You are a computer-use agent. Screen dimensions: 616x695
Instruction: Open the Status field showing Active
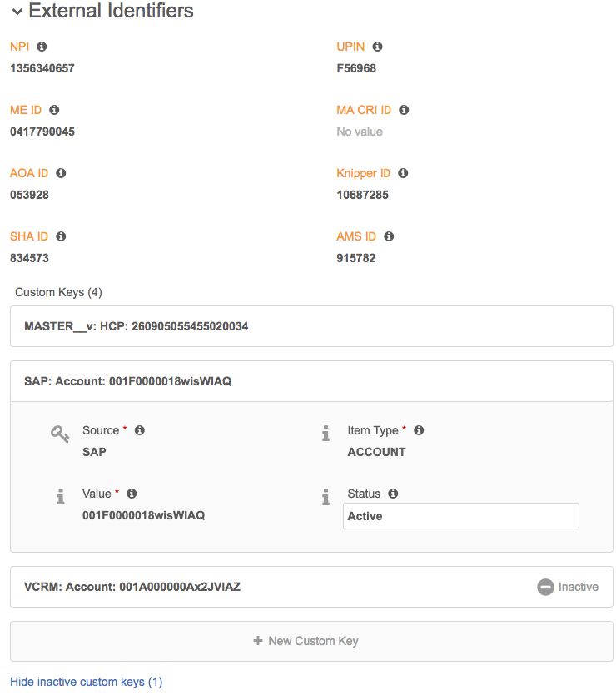[460, 516]
